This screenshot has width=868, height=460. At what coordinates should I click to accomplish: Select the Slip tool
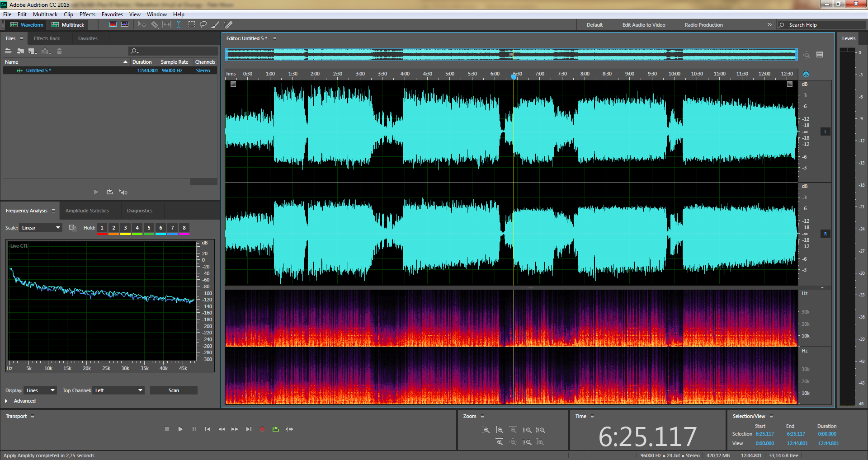point(167,24)
